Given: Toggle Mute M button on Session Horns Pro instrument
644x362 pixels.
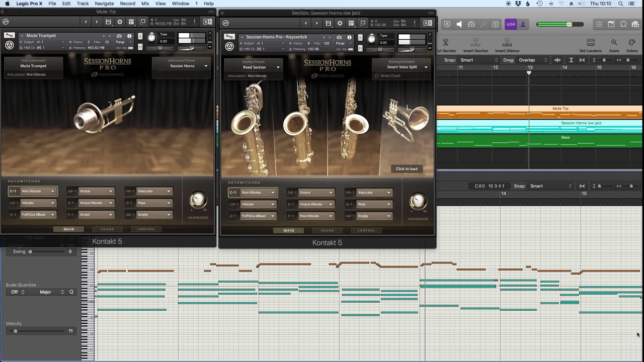Looking at the screenshot, I should [360, 49].
